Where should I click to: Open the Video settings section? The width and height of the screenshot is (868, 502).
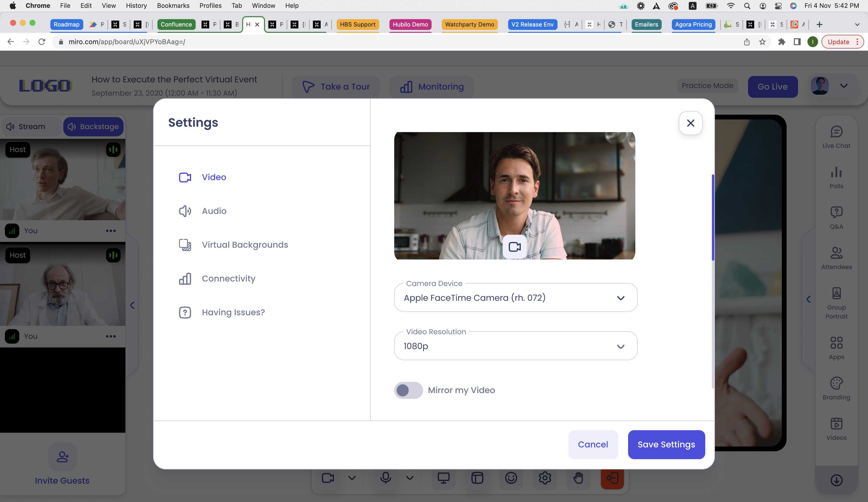point(203,177)
